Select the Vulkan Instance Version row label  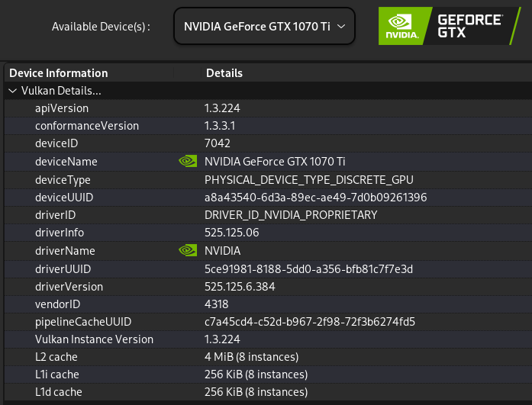pos(94,339)
